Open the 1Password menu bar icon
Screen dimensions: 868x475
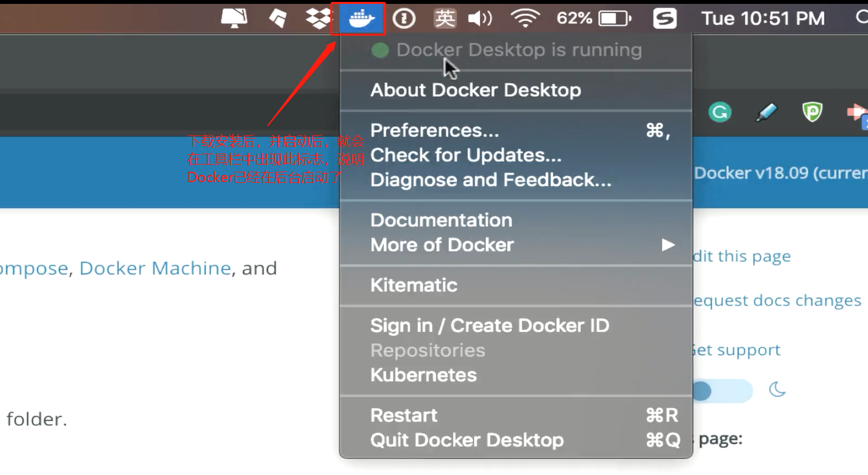(404, 18)
